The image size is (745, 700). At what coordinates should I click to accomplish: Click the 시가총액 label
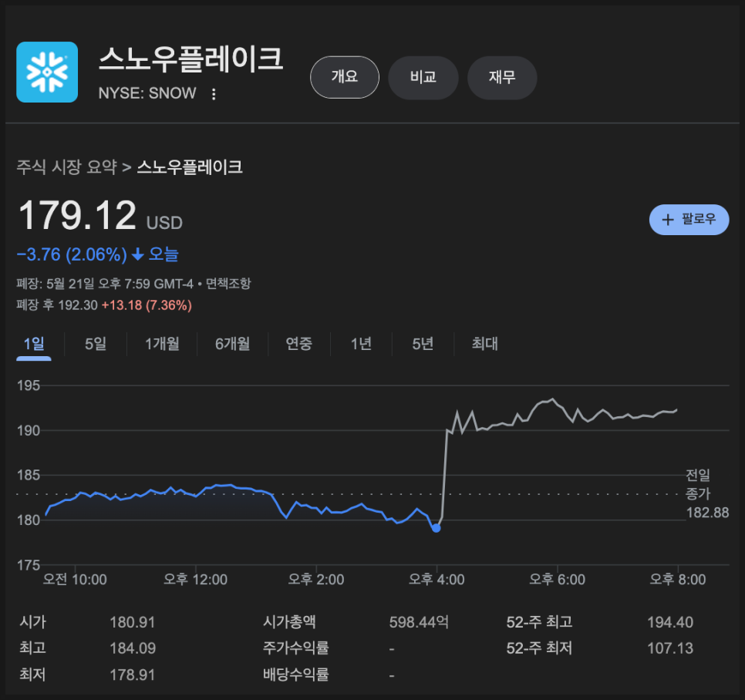[289, 621]
